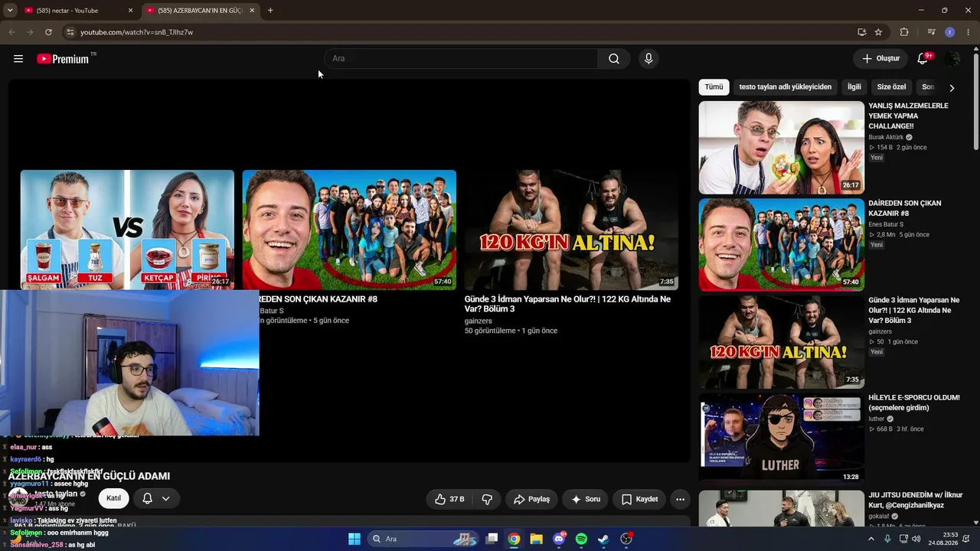Open Enes Batur S channel in sidebar

pyautogui.click(x=886, y=224)
